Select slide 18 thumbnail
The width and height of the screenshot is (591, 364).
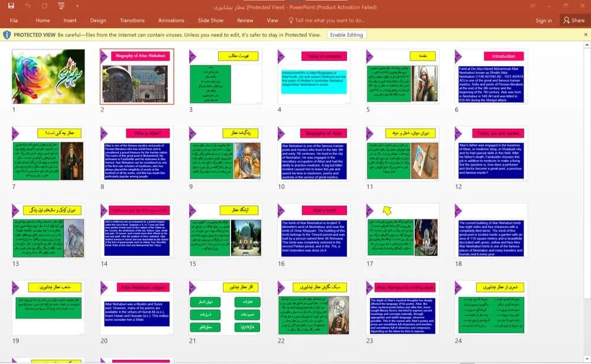tap(491, 230)
